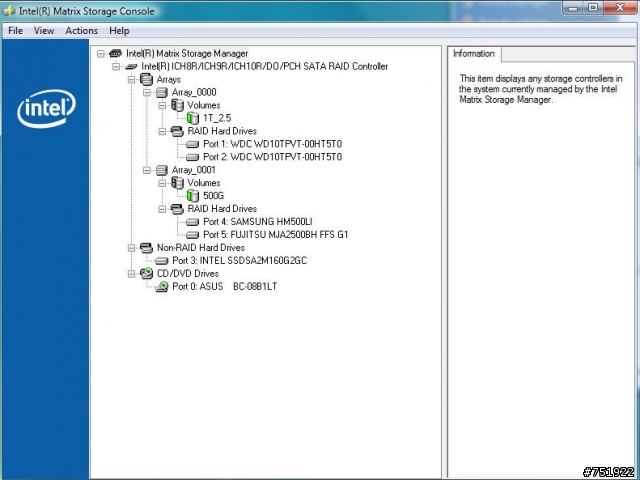Select the Information tab
The height and width of the screenshot is (480, 640).
click(x=474, y=54)
